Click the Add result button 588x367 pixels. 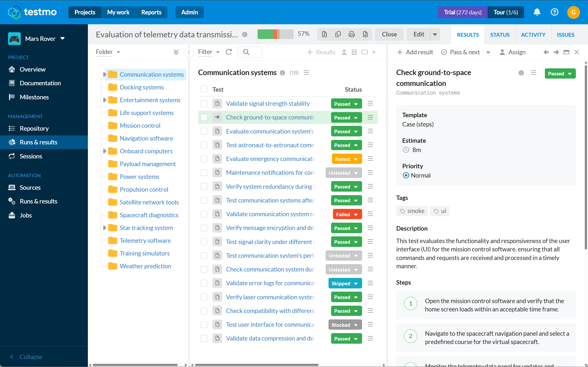pyautogui.click(x=415, y=52)
